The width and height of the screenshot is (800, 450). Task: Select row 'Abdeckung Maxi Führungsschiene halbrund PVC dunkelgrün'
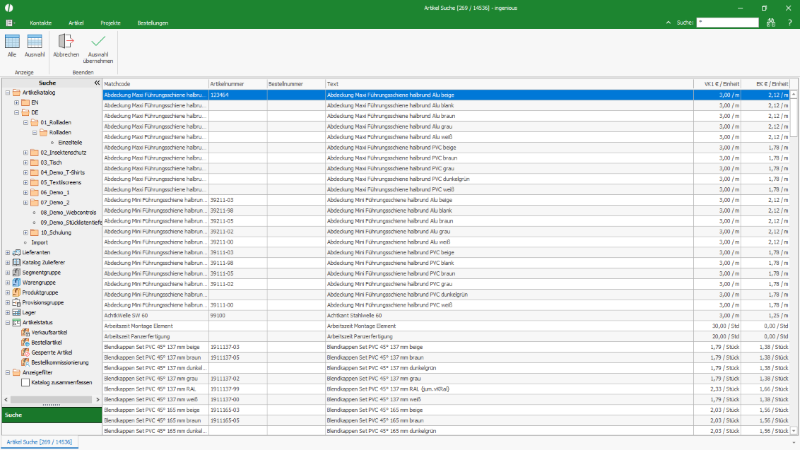[446, 179]
